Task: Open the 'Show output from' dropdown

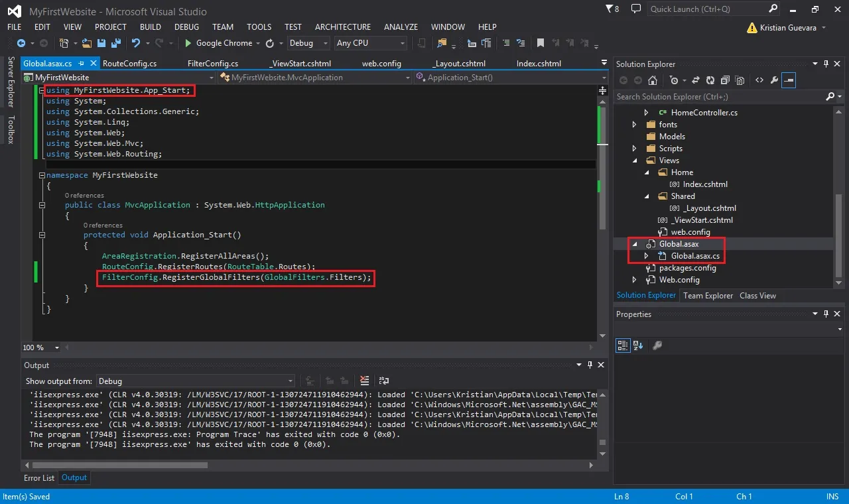Action: point(196,381)
